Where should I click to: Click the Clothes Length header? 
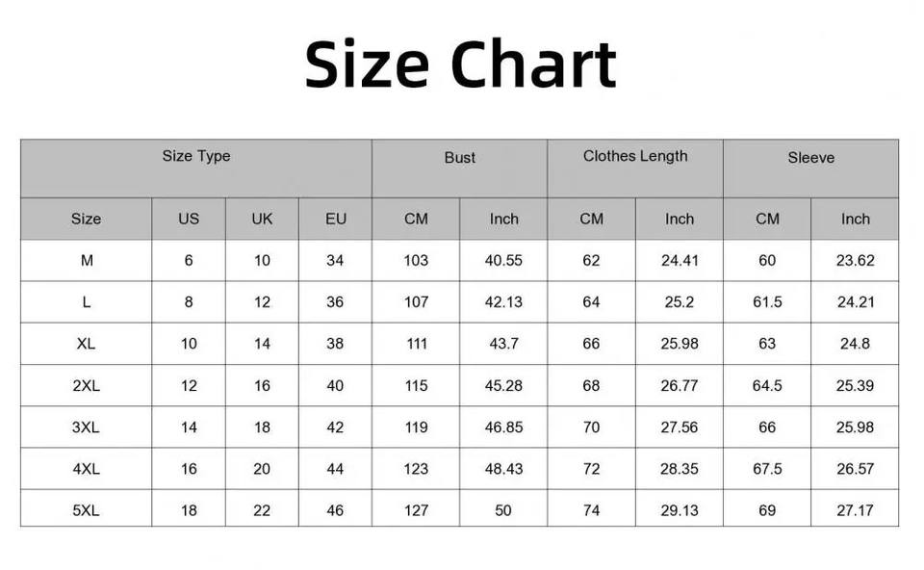(x=635, y=157)
